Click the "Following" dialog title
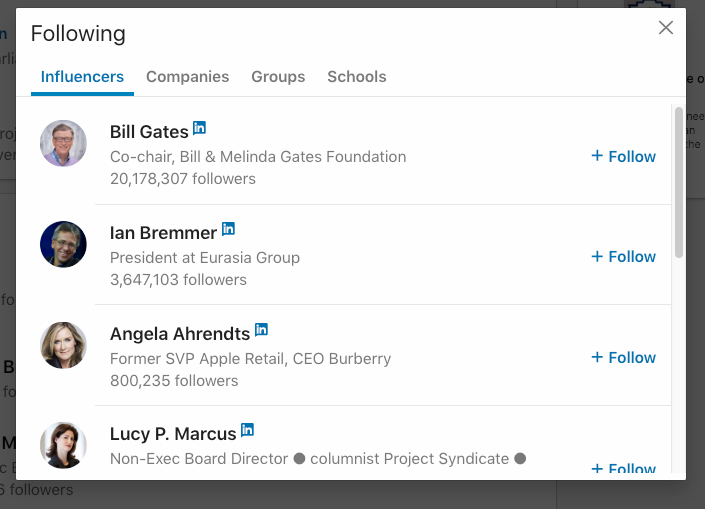This screenshot has width=705, height=509. [x=78, y=34]
